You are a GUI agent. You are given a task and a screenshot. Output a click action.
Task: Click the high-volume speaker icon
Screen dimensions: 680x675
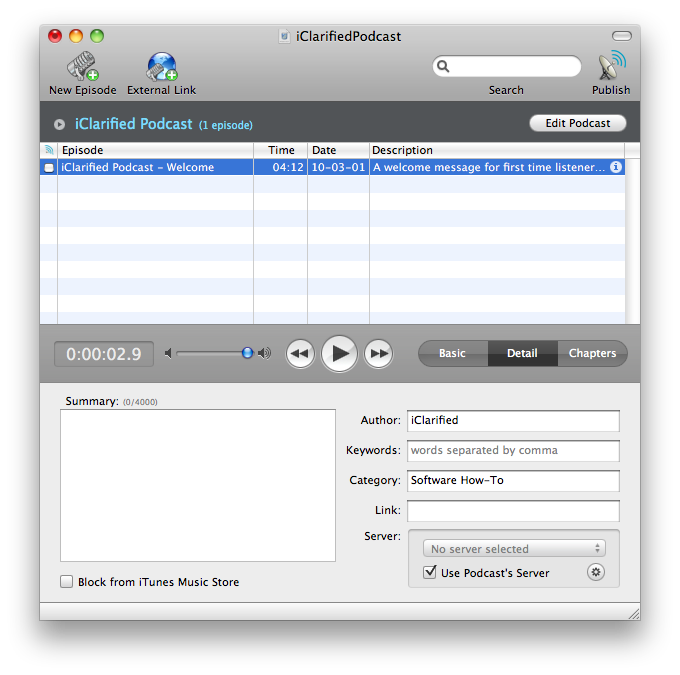click(x=264, y=354)
